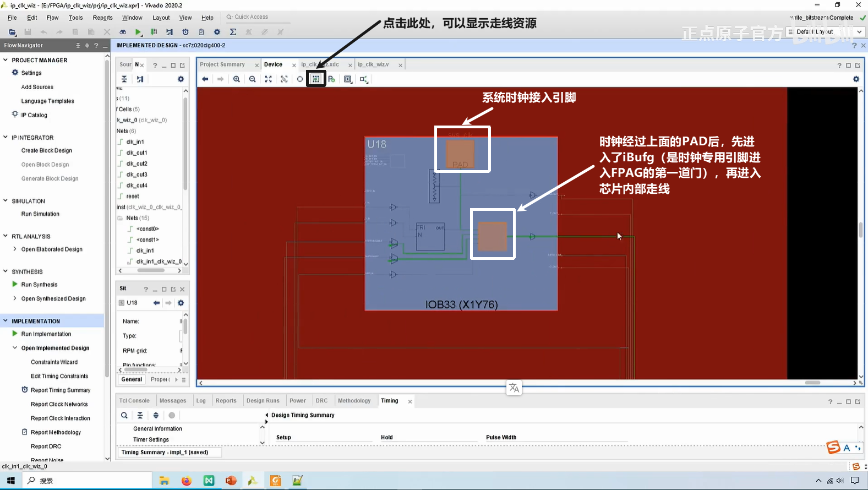This screenshot has width=868, height=490.
Task: Click the Zoom Fit icon in Device toolbar
Action: 268,79
